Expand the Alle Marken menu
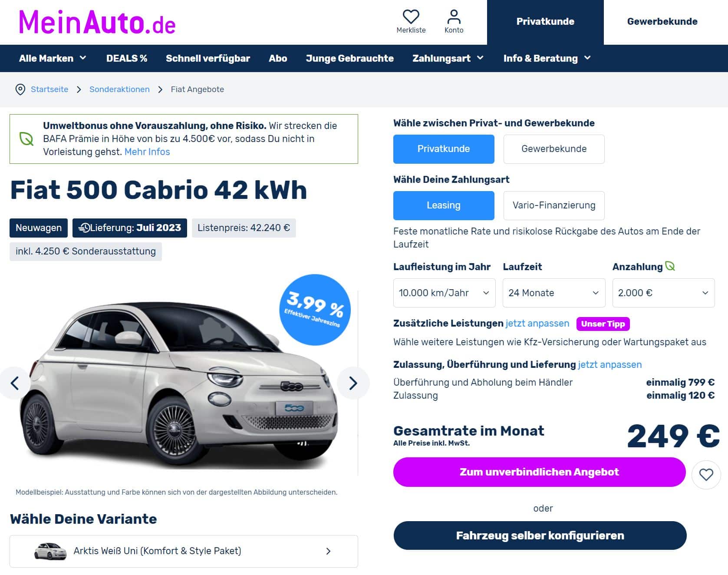Screen dimensions: 728x575 point(53,58)
